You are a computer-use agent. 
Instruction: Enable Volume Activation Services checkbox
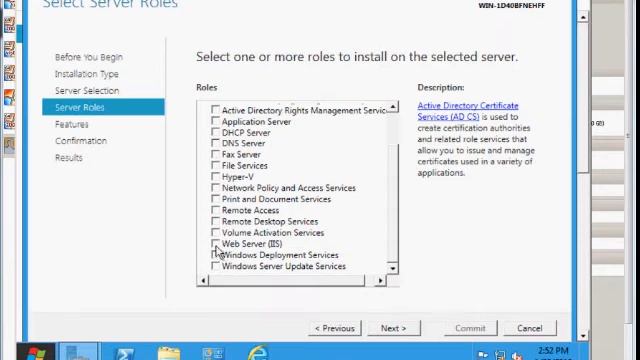215,232
